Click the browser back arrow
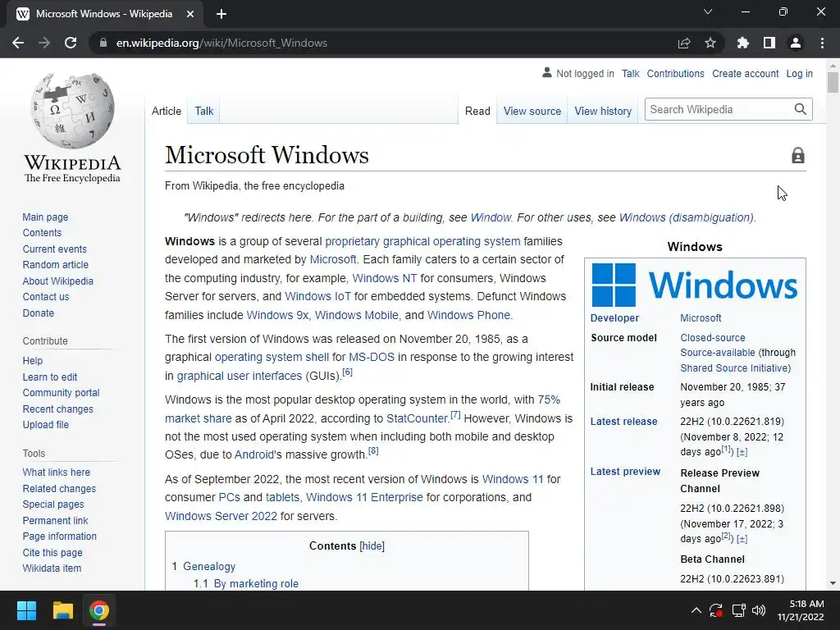The height and width of the screenshot is (630, 840). pos(18,43)
